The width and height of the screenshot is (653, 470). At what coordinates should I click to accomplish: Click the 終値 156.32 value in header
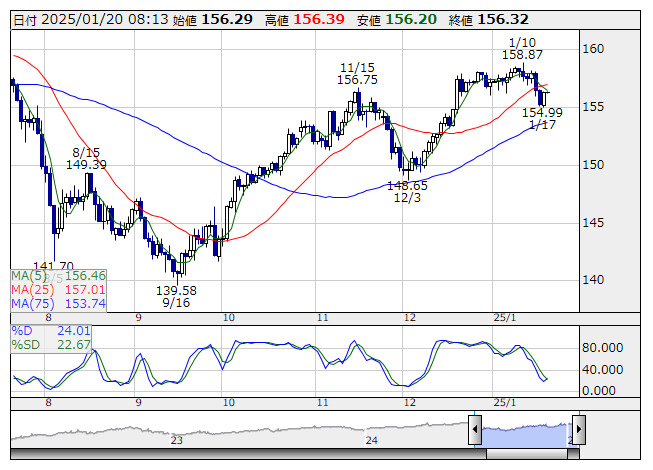click(502, 19)
